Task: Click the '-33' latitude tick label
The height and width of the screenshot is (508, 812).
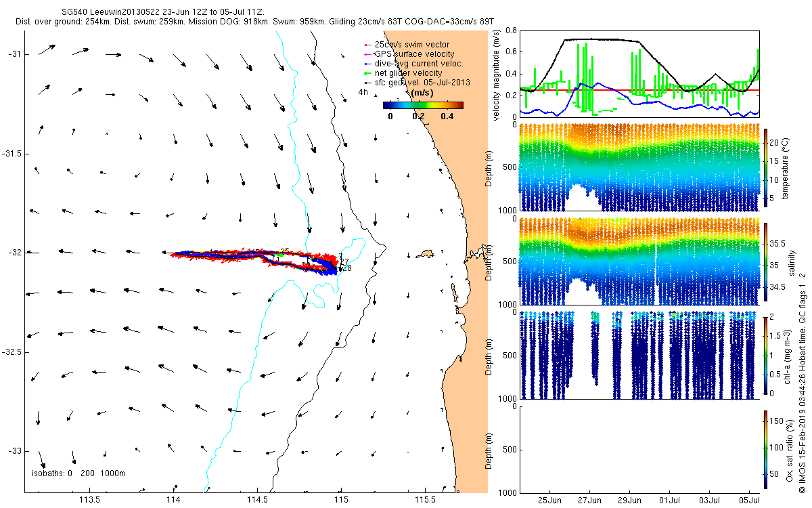Action: click(16, 451)
